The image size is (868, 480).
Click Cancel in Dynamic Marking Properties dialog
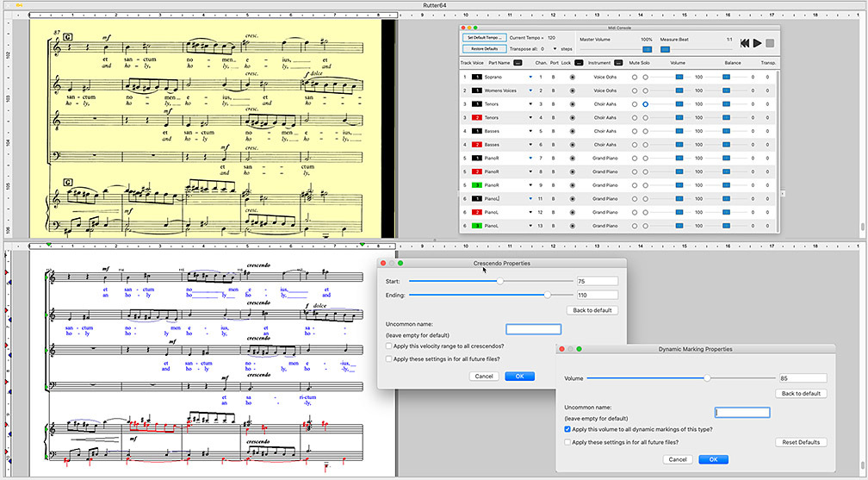pos(678,459)
